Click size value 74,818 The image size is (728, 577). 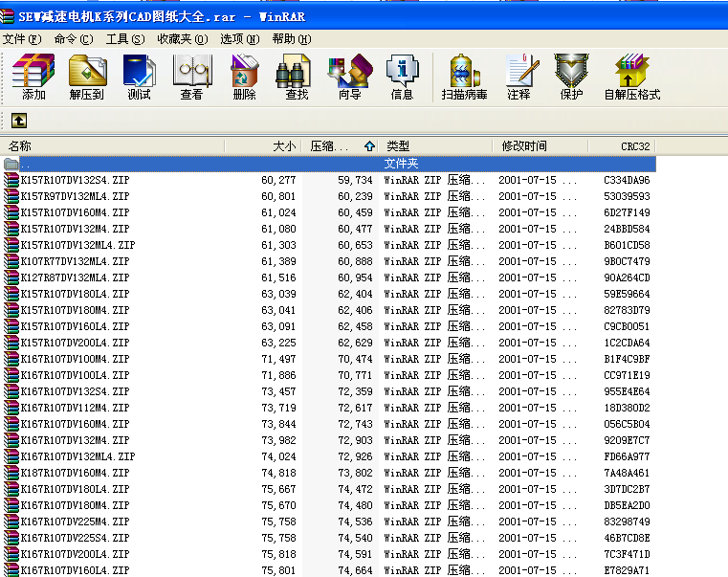point(278,473)
